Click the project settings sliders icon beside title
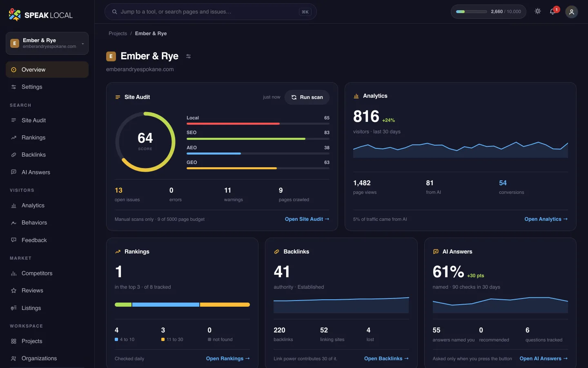 [188, 56]
